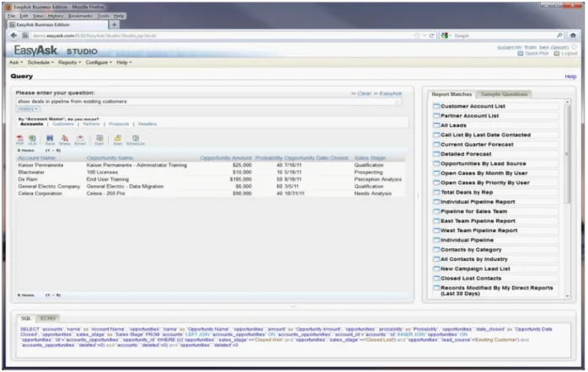Export results as PDF
The width and height of the screenshot is (588, 372).
point(20,140)
